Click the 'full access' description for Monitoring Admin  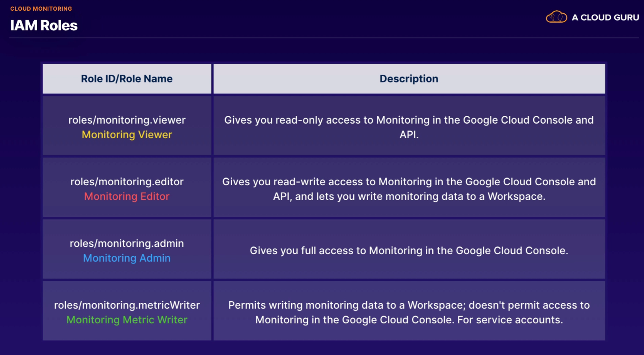tap(409, 251)
